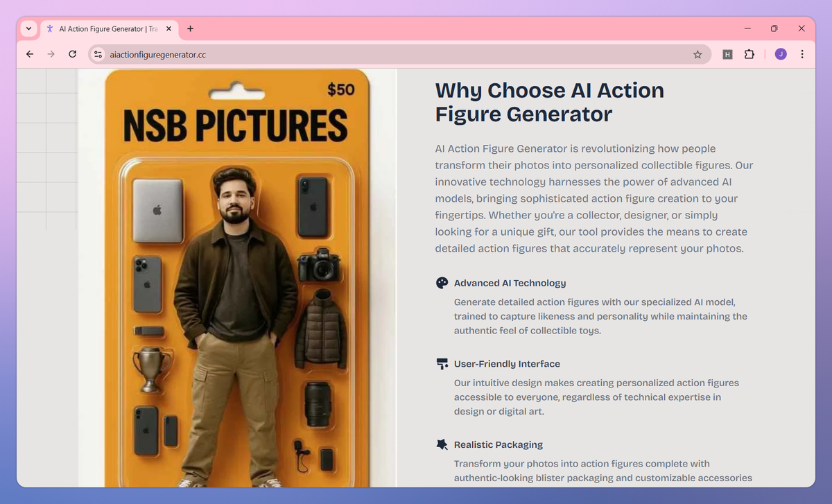Click the Realistic Packaging star icon

tap(442, 444)
